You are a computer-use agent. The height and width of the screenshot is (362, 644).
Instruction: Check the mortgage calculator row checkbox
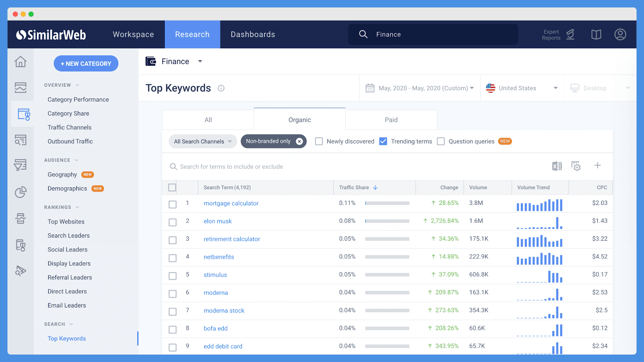pos(173,204)
